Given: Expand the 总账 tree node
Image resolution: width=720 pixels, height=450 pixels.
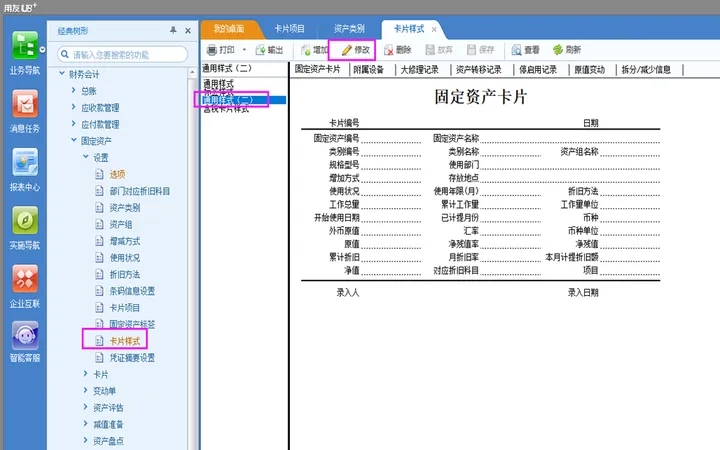Looking at the screenshot, I should point(73,90).
